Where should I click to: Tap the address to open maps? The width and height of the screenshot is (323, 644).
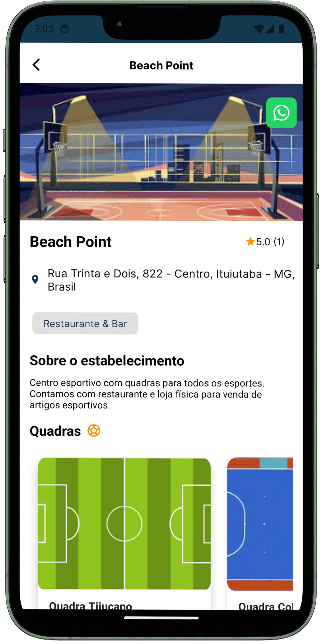161,279
